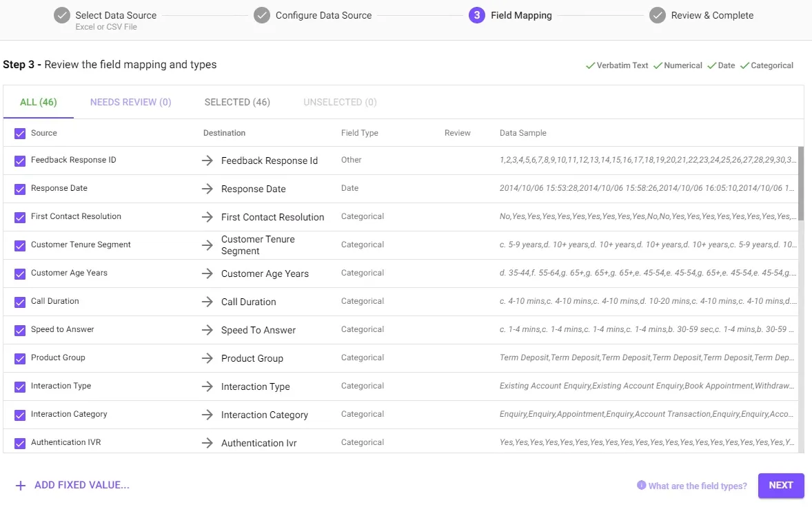The height and width of the screenshot is (507, 812).
Task: Click the Numerical checkmark legend icon
Action: tap(658, 65)
